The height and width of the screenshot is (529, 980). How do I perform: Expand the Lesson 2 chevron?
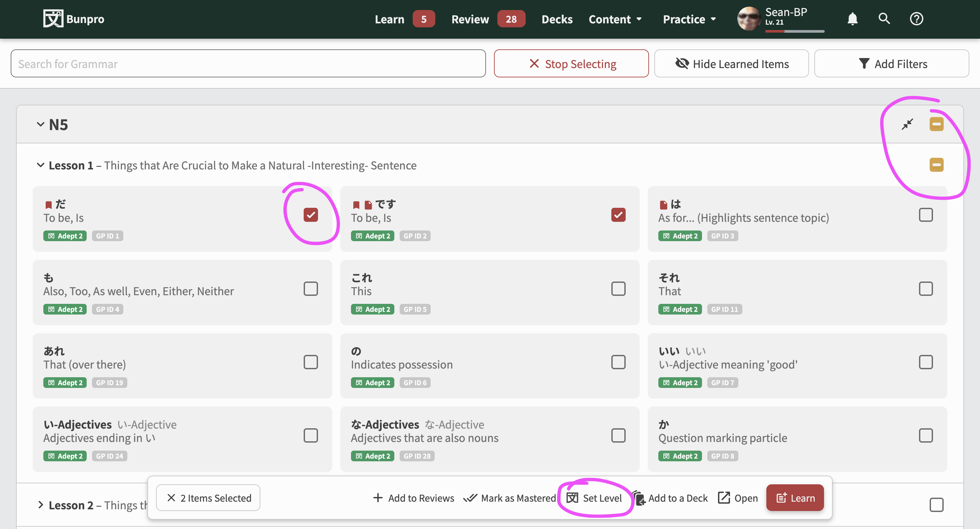(40, 505)
